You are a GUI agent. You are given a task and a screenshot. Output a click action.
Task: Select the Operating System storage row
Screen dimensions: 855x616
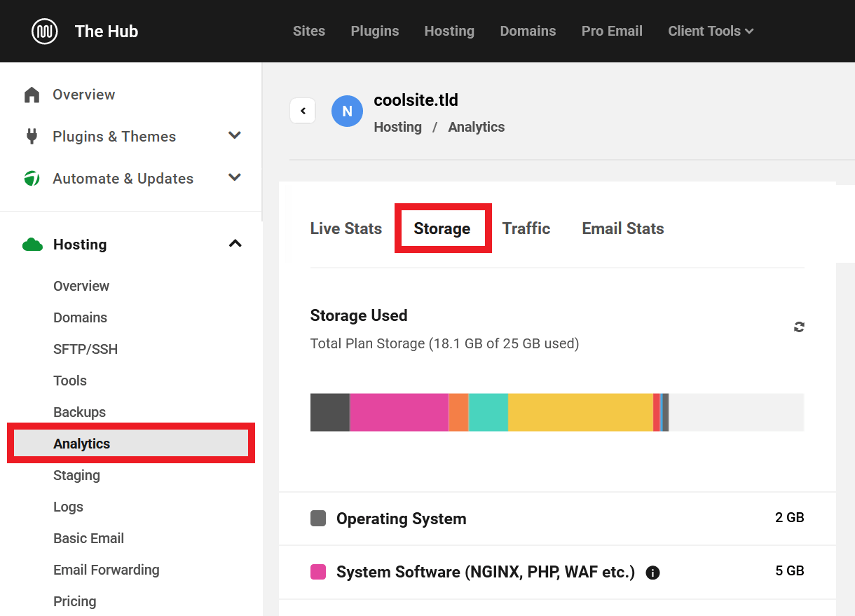tap(556, 519)
